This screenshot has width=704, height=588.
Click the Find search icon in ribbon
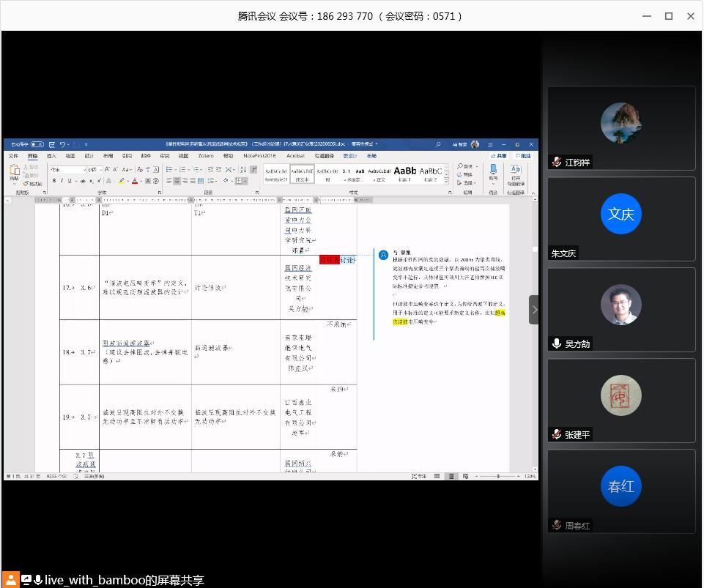pyautogui.click(x=459, y=167)
